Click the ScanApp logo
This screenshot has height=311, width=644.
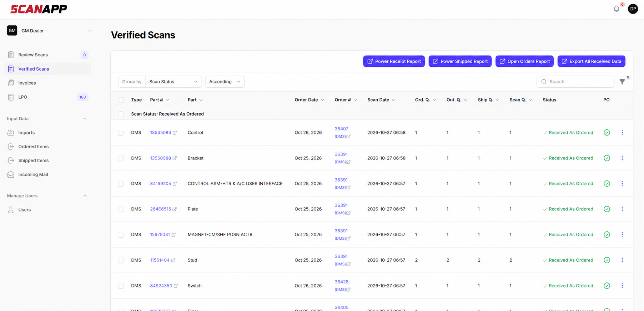click(39, 9)
